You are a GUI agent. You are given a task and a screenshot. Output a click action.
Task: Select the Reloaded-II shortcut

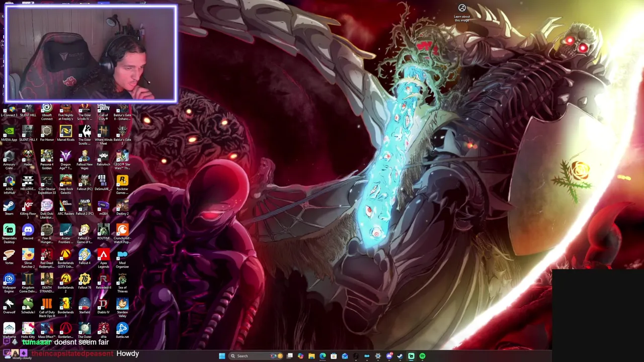pos(103,282)
